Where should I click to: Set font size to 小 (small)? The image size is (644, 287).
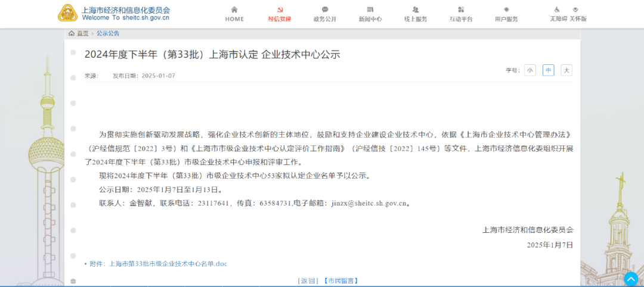[530, 70]
